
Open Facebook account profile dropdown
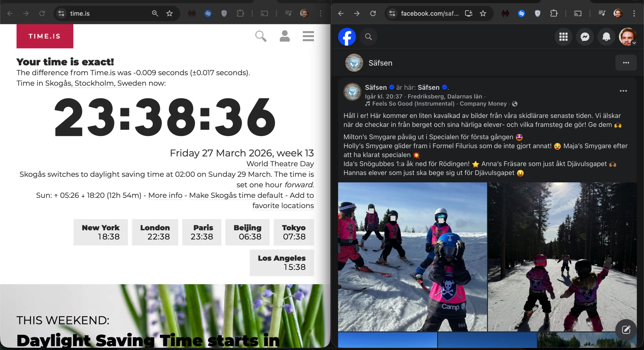point(628,37)
